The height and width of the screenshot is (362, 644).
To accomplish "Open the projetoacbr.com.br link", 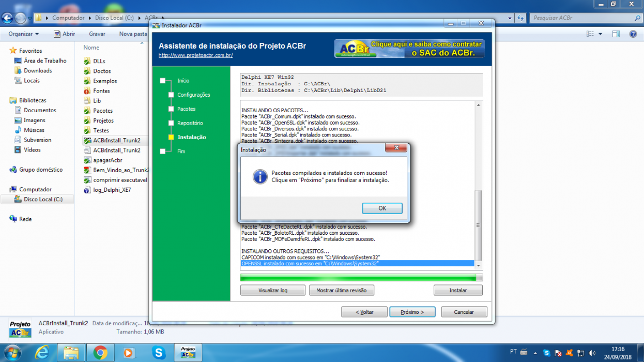I will 195,55.
